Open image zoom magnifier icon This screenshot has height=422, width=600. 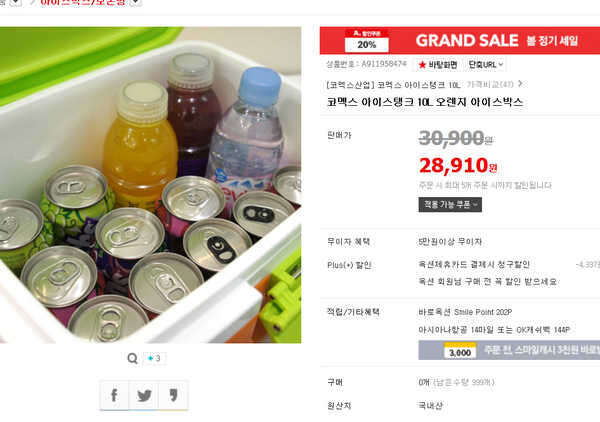pos(132,358)
